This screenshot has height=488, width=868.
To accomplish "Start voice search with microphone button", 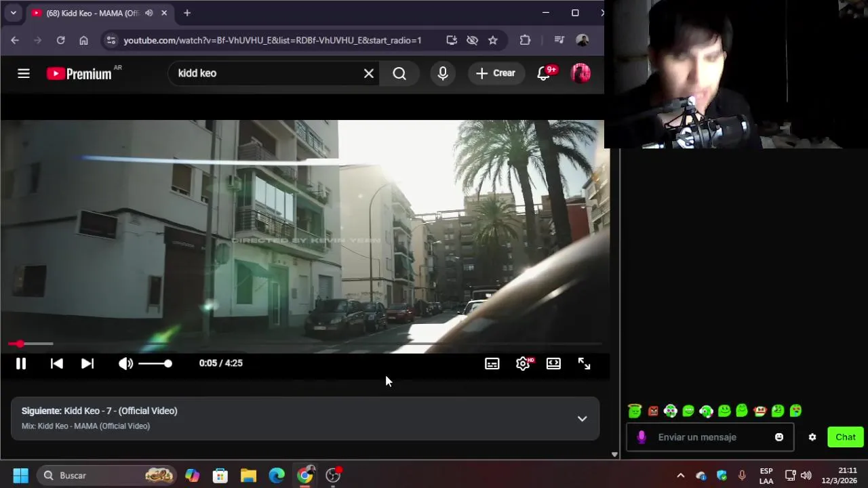I will [x=443, y=73].
